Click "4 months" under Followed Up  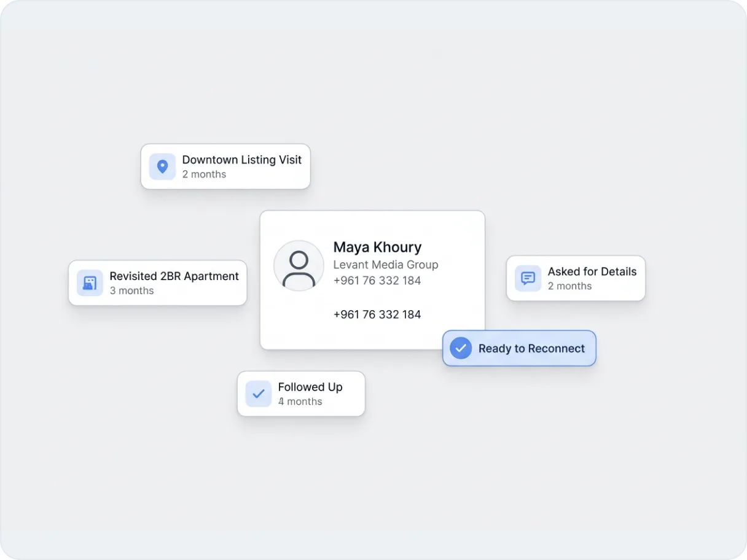click(300, 402)
